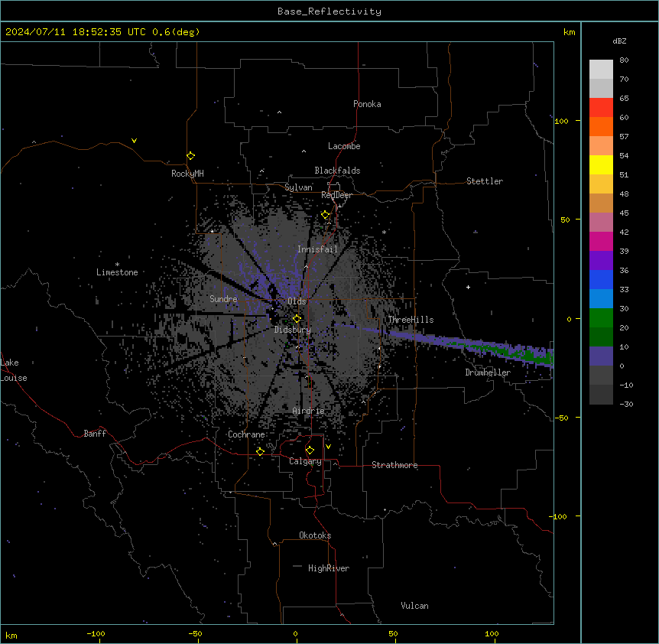Click the yellow marker south of RedDeer

[326, 215]
